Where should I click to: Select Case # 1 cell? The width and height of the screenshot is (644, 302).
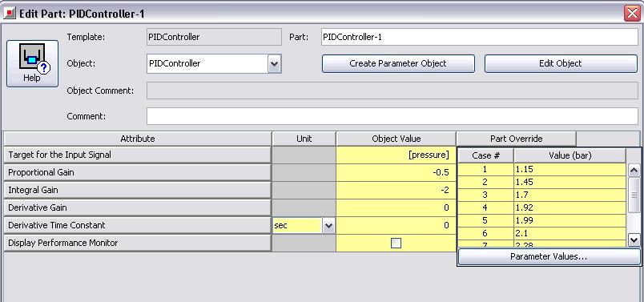pyautogui.click(x=485, y=169)
